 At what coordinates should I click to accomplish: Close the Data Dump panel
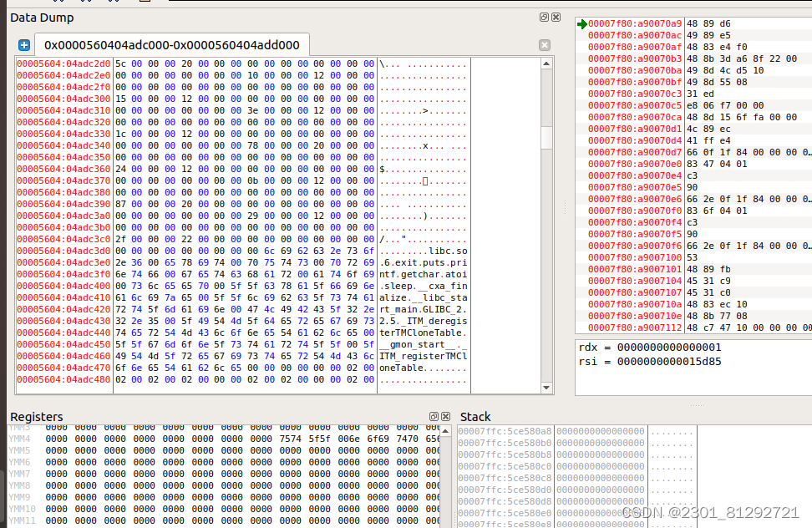click(x=556, y=17)
